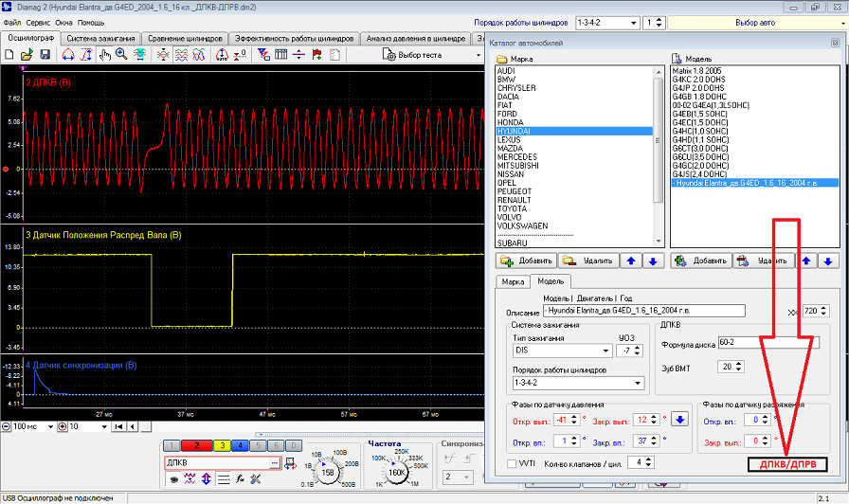The image size is (849, 504).
Task: Toggle the overlaid waveforms view icon
Action: tap(199, 55)
